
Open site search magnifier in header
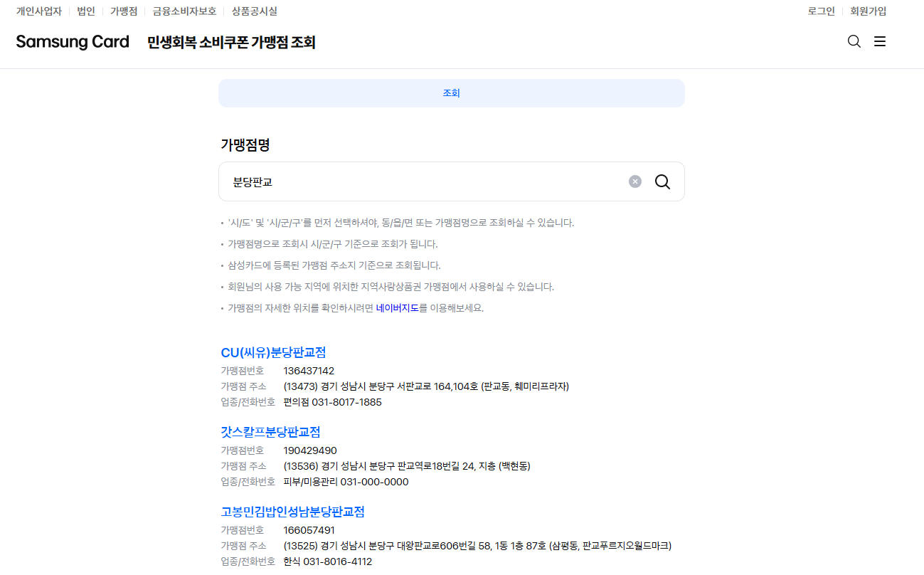click(854, 41)
